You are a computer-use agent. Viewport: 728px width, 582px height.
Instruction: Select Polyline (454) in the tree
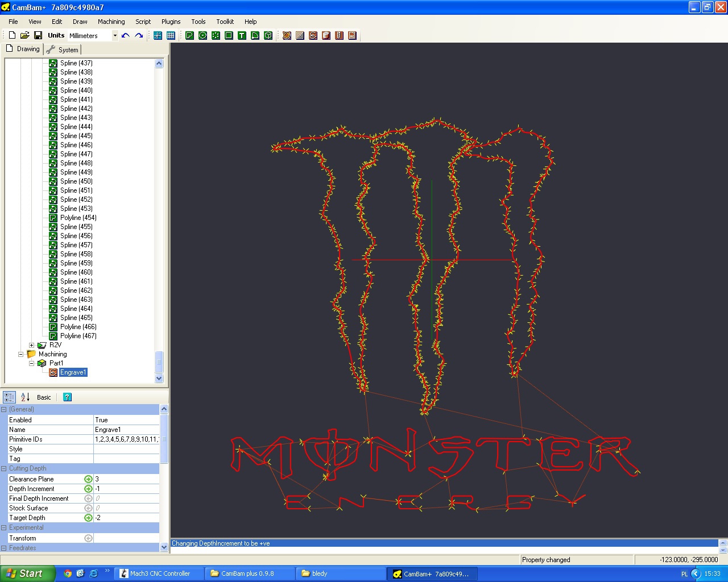(x=78, y=218)
